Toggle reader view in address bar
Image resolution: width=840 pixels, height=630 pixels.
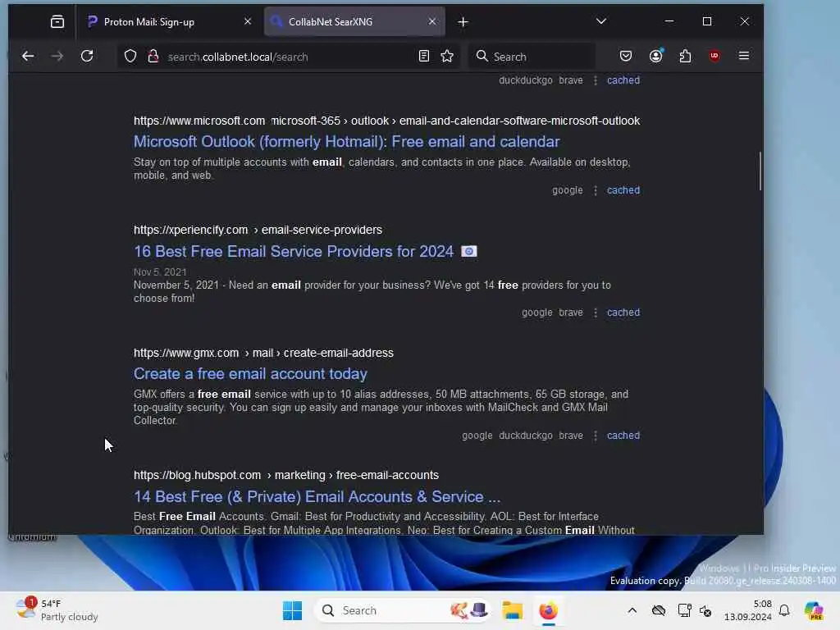tap(424, 57)
